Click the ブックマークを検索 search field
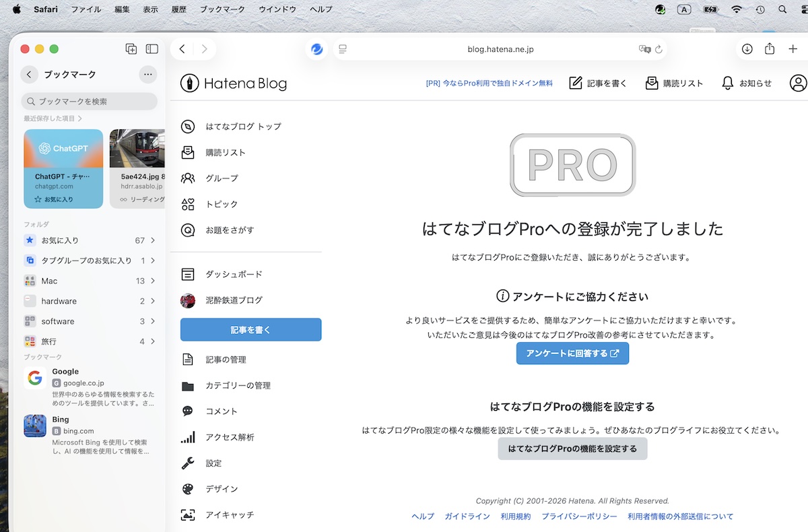This screenshot has width=808, height=532. (90, 102)
